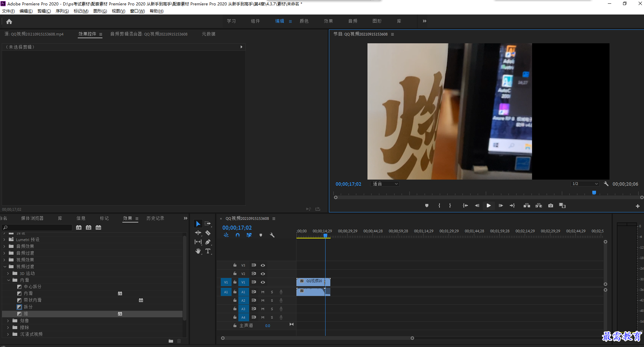Click the Extract button
644x347 pixels.
pos(539,206)
